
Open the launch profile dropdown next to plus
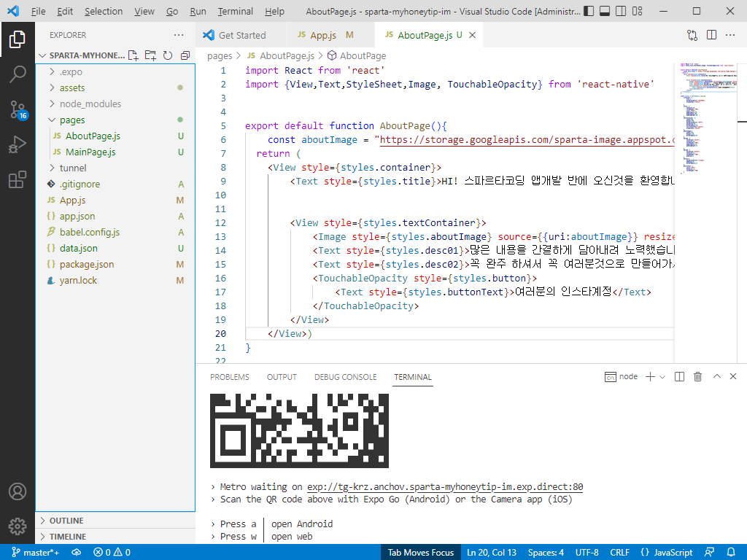662,377
